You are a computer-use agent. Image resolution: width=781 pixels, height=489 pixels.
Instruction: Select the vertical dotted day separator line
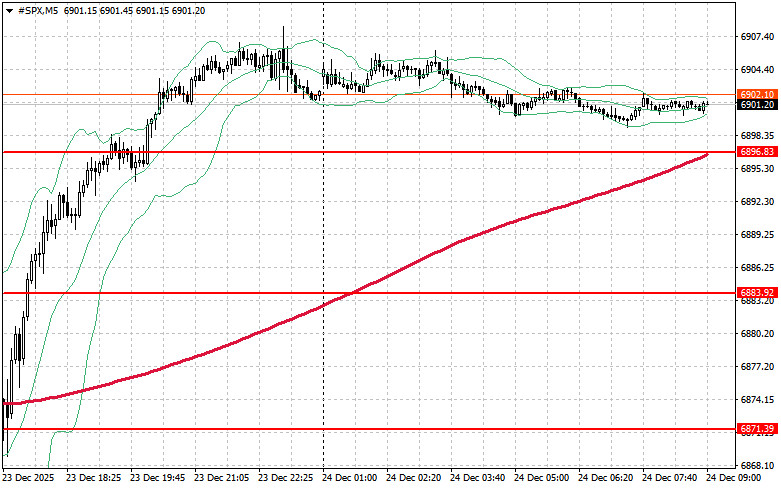(x=323, y=350)
